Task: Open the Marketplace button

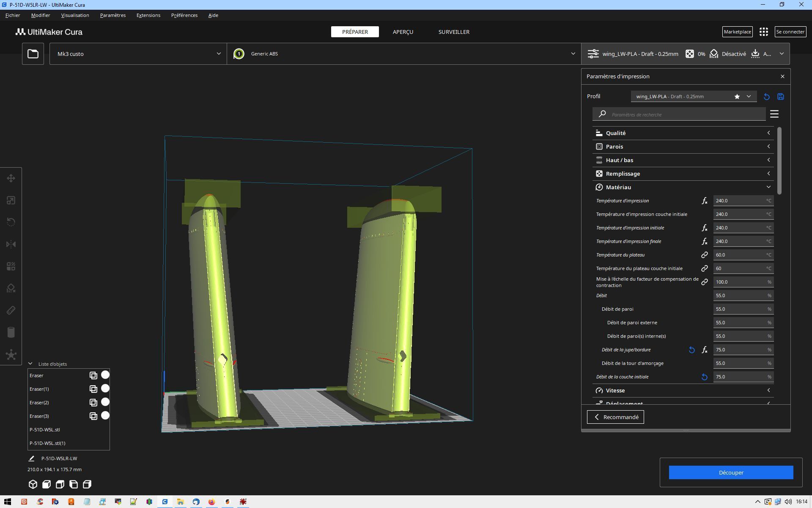Action: [737, 32]
